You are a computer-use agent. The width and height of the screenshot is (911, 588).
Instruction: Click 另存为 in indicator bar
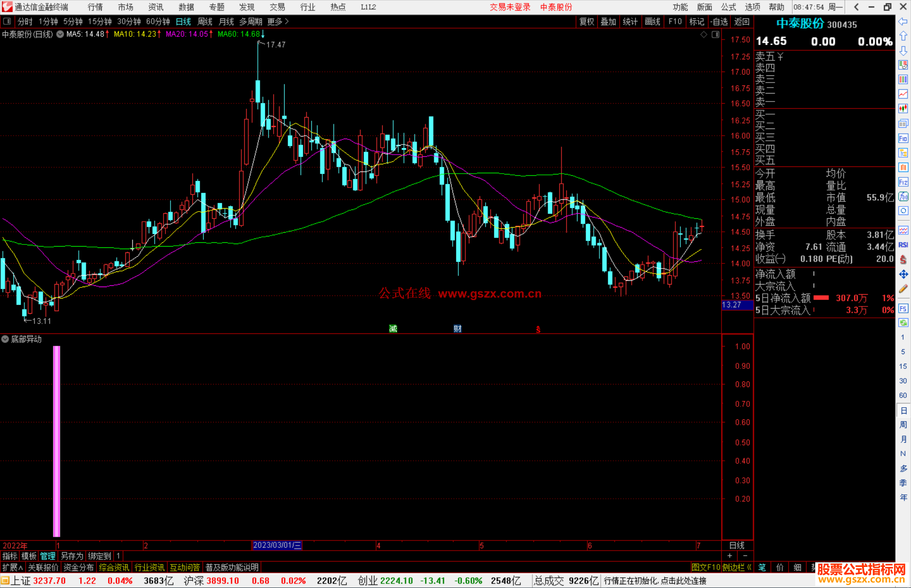point(72,556)
